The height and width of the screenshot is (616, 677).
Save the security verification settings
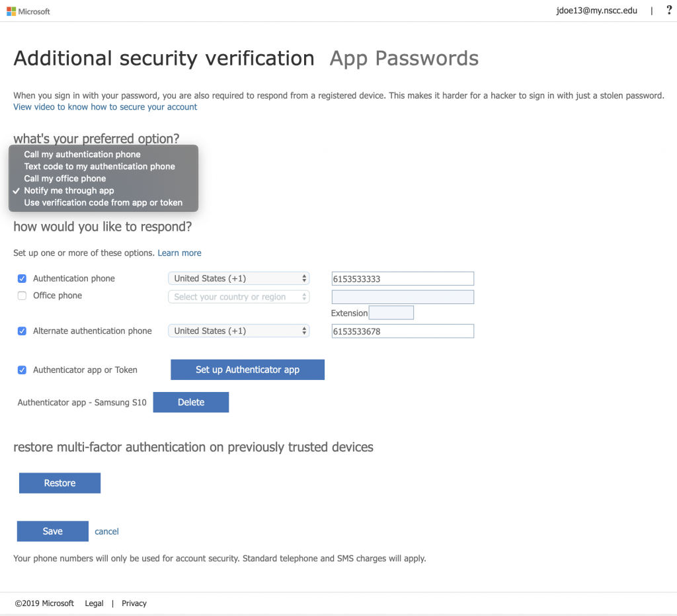pos(53,531)
